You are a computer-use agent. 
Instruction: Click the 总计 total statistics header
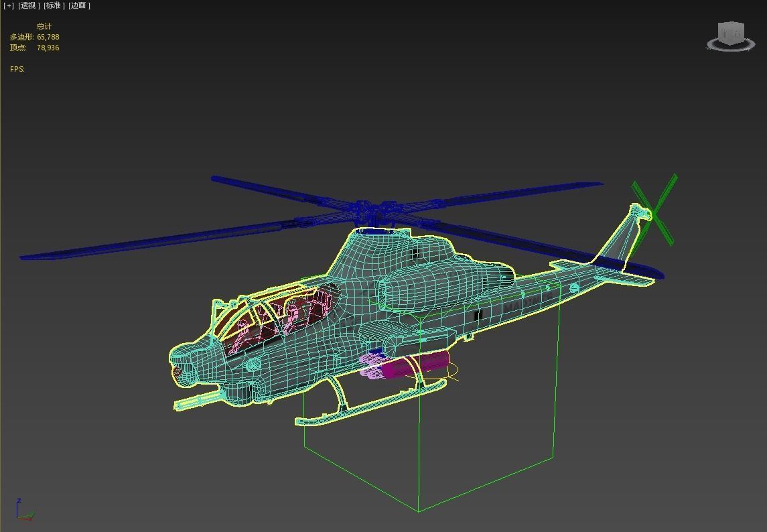point(44,26)
